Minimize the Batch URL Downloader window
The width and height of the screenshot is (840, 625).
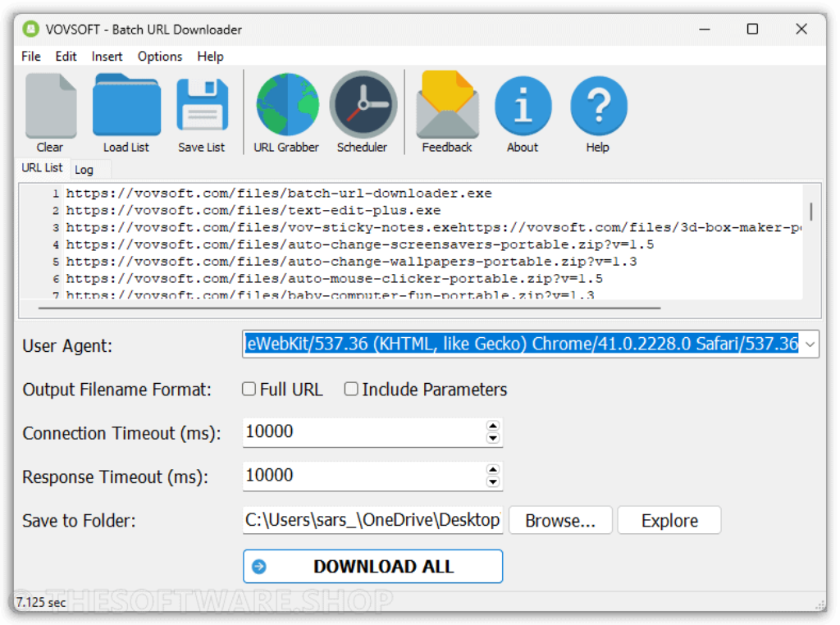[705, 29]
